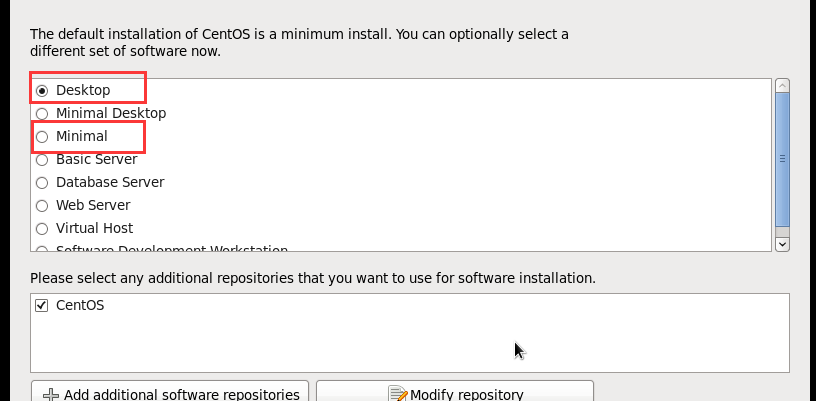Select Database Server install type
816x401 pixels.
pyautogui.click(x=42, y=183)
